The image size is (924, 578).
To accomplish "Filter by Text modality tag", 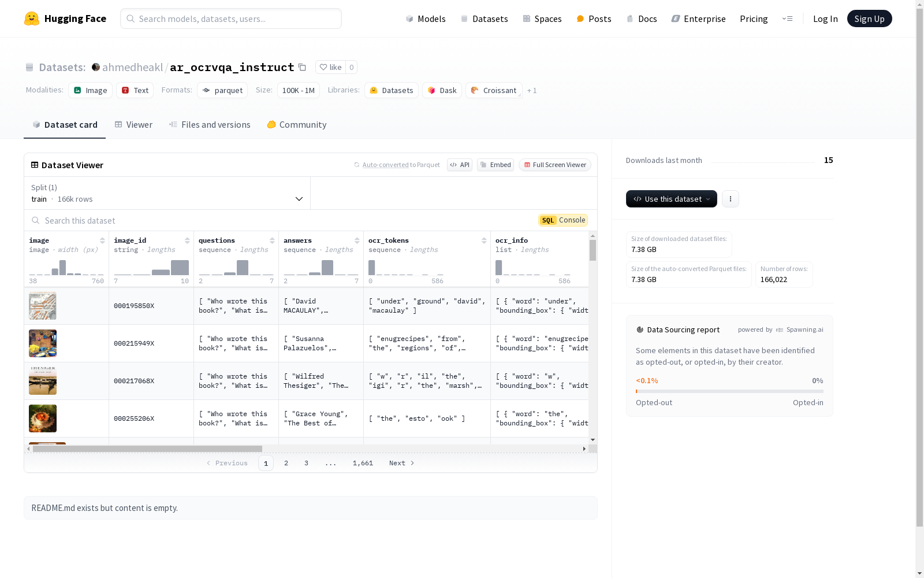I will coord(135,90).
